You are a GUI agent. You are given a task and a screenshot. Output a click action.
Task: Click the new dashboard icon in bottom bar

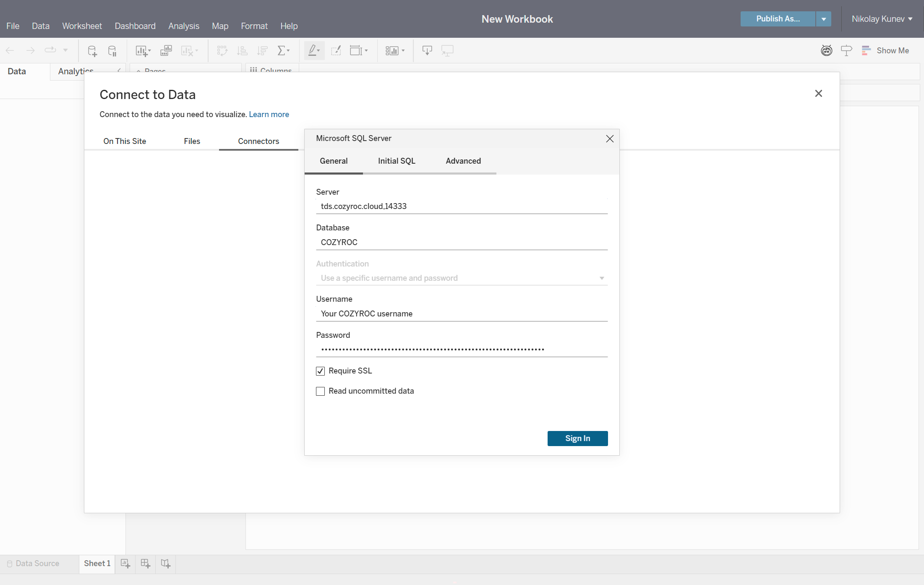[x=145, y=564]
